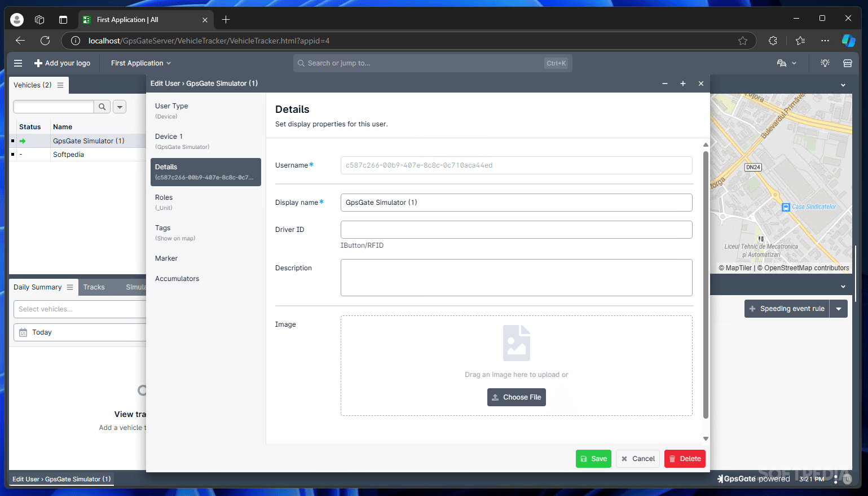Open vehicle filter dropdown arrow
The width and height of the screenshot is (868, 496).
click(120, 107)
